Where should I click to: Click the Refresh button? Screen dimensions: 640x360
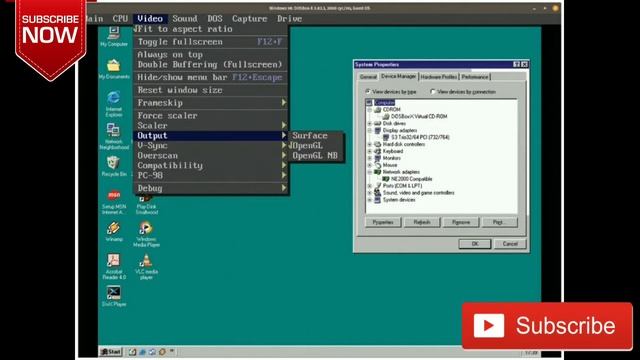[422, 222]
